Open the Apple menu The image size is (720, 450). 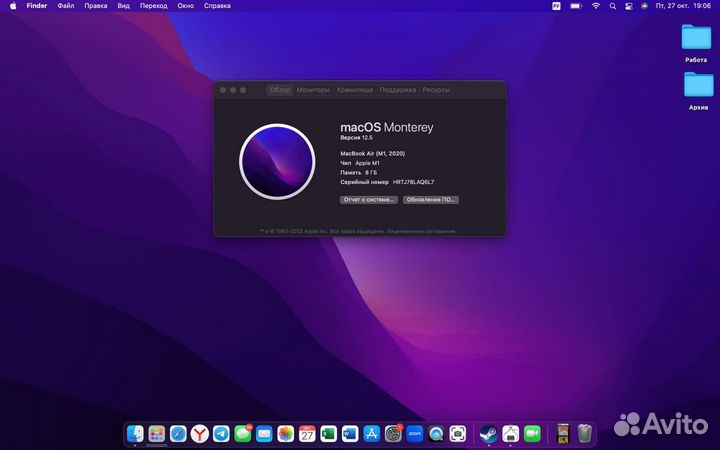tap(13, 6)
